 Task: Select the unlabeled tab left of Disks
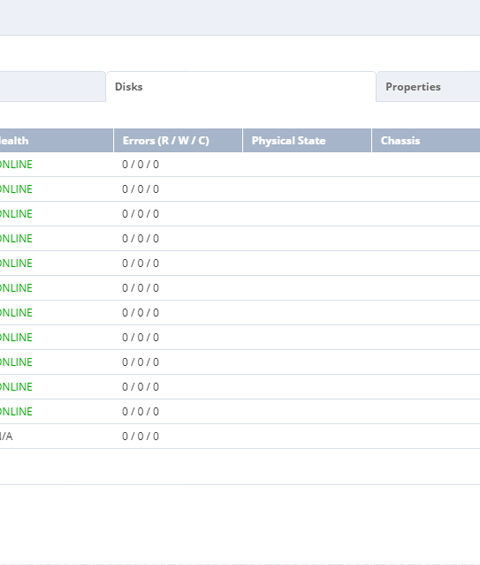point(53,86)
